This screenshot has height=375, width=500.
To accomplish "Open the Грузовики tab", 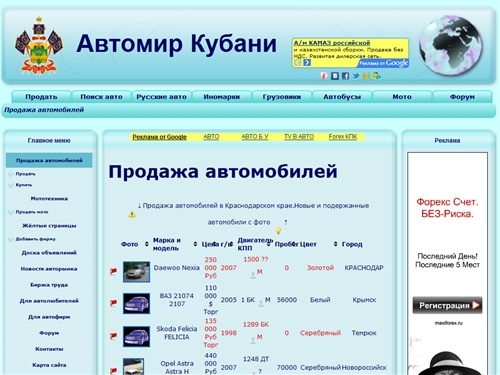I will pos(282,97).
